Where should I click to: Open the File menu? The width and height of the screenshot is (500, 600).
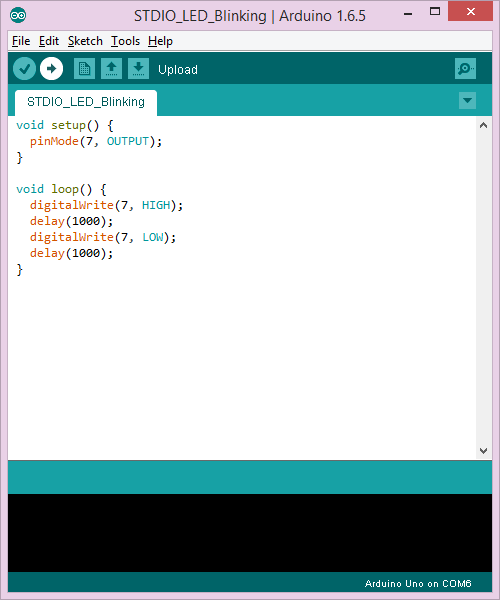click(21, 41)
